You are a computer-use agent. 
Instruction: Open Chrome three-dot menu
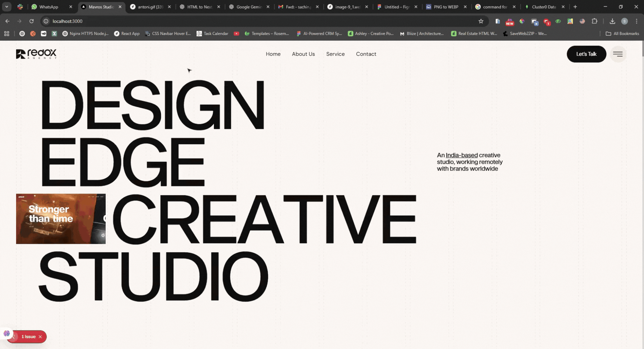(636, 21)
